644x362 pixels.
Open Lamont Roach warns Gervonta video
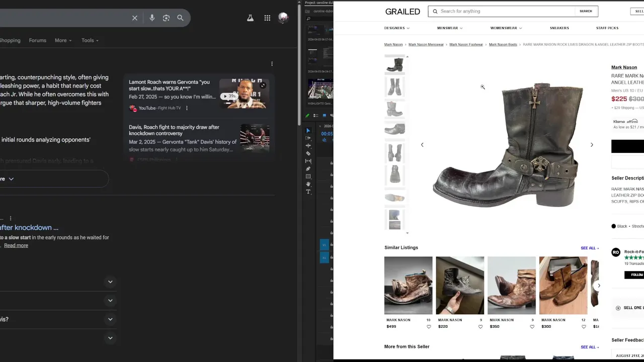(x=169, y=85)
